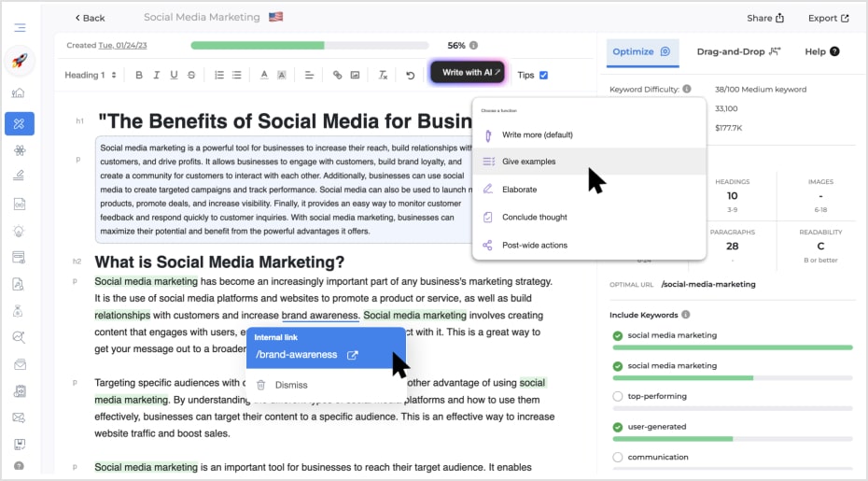
Task: Open the text highlight color picker
Action: tap(282, 75)
